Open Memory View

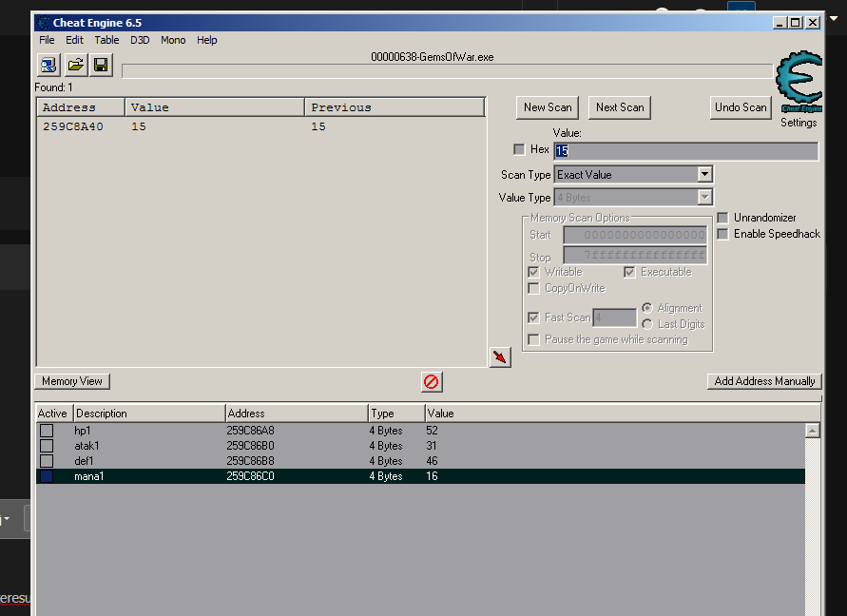click(x=72, y=381)
